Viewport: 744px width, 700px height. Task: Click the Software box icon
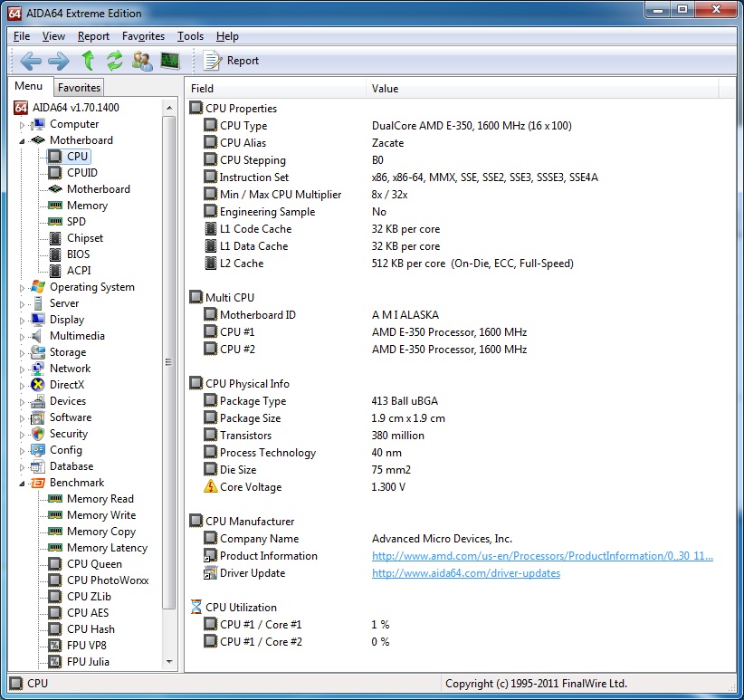(x=38, y=417)
